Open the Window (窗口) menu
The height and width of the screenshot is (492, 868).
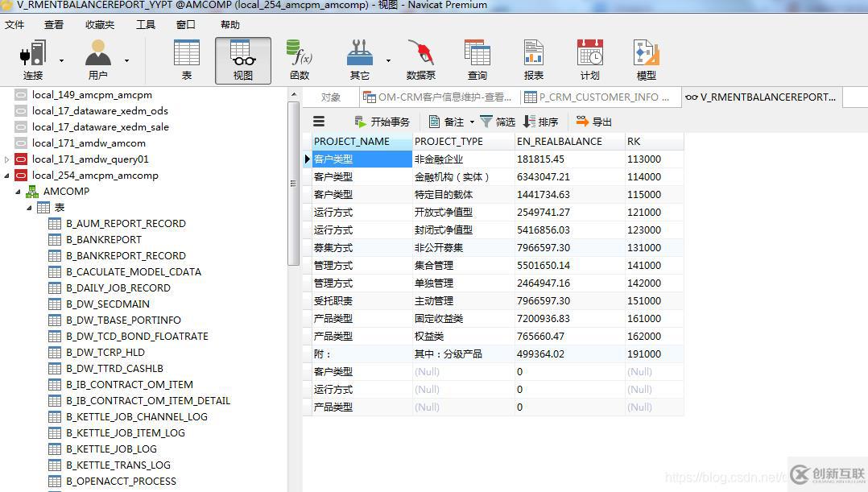click(x=185, y=25)
